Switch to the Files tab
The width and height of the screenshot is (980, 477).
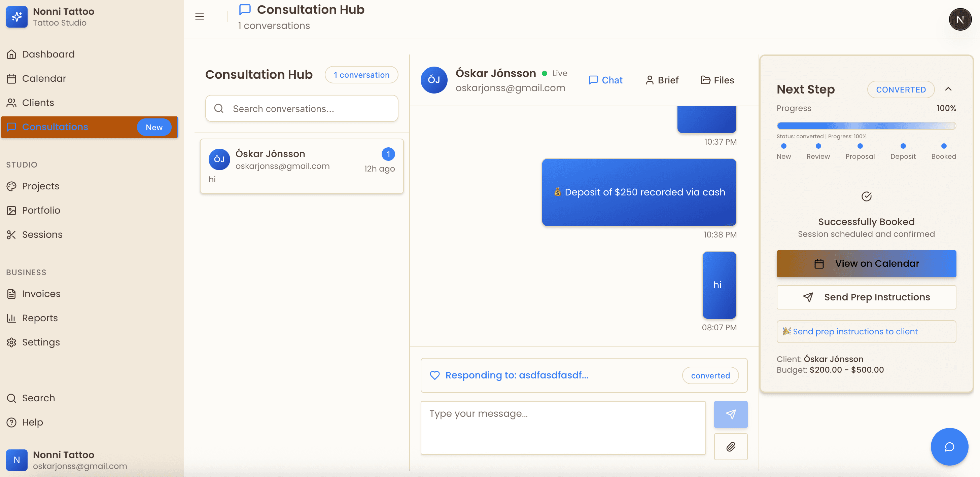point(717,80)
